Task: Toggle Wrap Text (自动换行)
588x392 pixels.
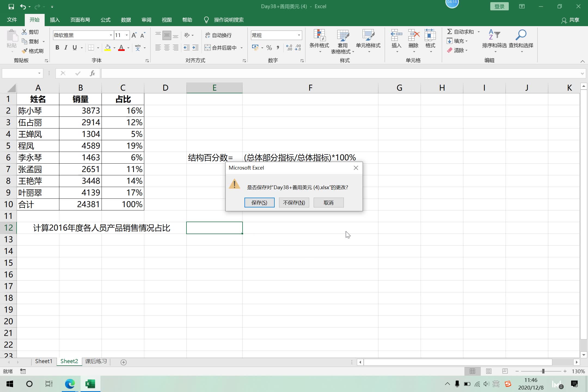Action: 218,35
